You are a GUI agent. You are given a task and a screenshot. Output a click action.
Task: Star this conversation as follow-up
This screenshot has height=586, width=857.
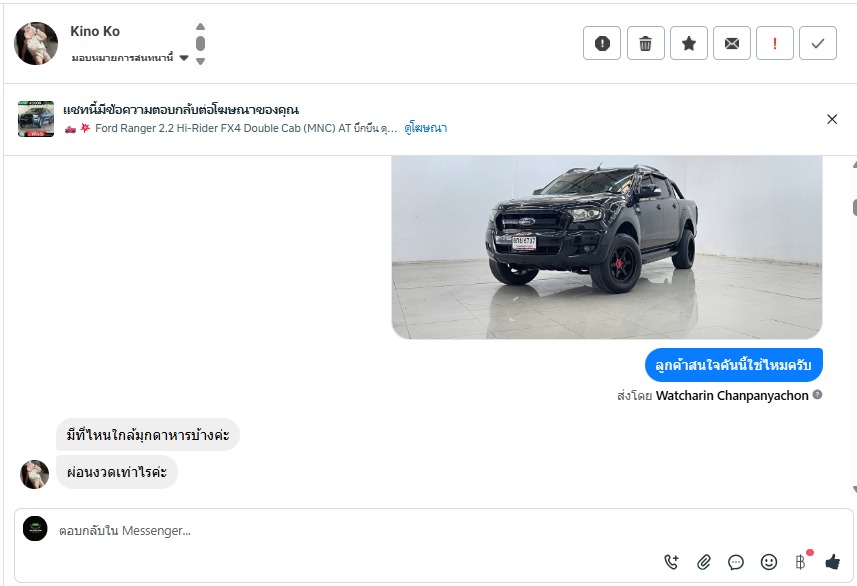689,43
